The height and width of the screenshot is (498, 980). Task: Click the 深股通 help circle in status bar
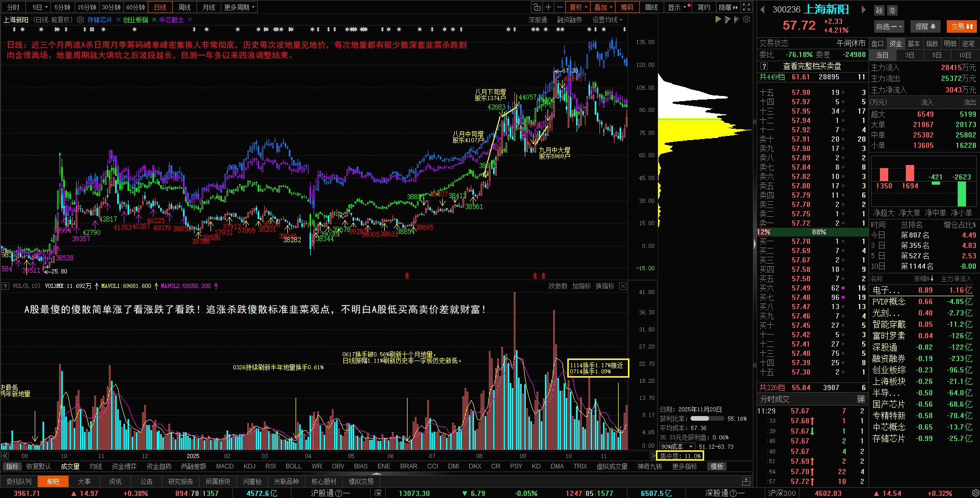pyautogui.click(x=733, y=493)
